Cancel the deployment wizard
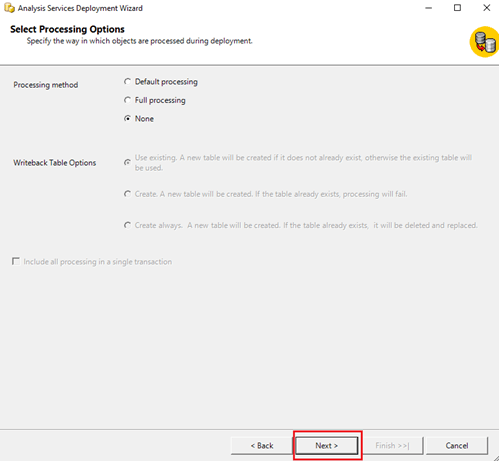Image resolution: width=499 pixels, height=461 pixels. [457, 446]
